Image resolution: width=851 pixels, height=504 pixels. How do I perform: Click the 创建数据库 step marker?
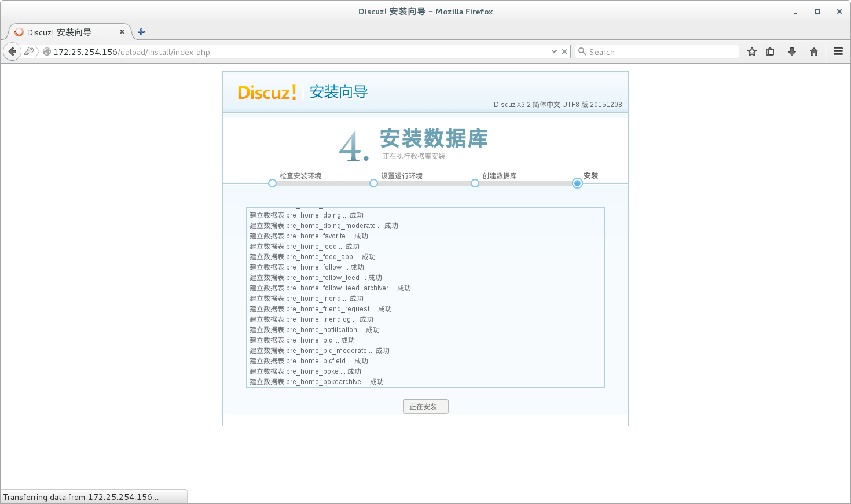(475, 183)
